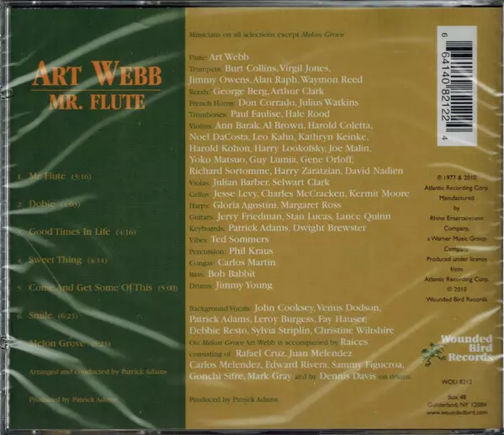The image size is (504, 435).
Task: Click the barcode on the case
Action: click(457, 86)
